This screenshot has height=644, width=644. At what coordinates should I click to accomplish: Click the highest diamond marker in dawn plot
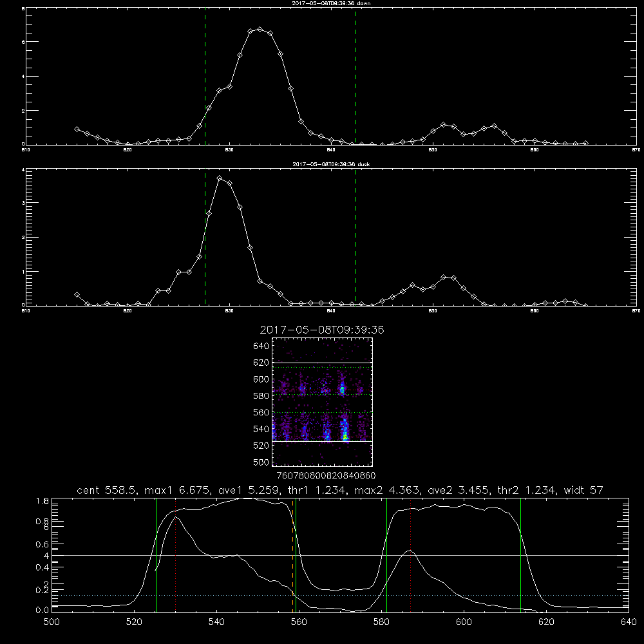260,29
